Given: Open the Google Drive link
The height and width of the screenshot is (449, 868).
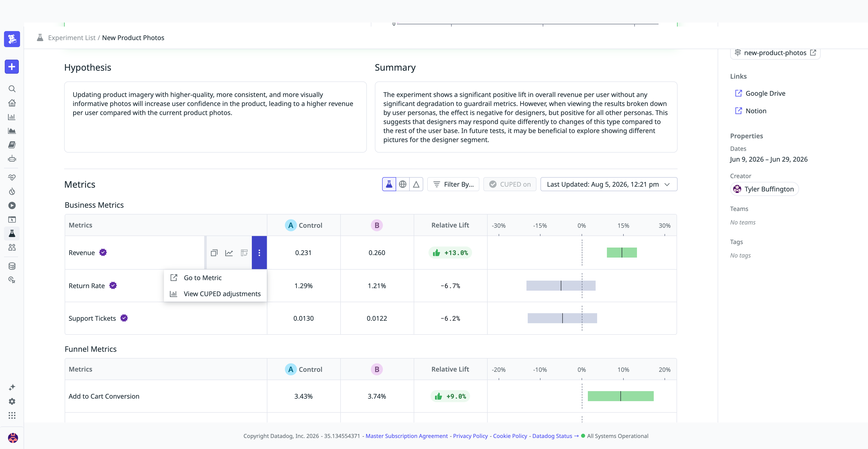Looking at the screenshot, I should pos(760,93).
